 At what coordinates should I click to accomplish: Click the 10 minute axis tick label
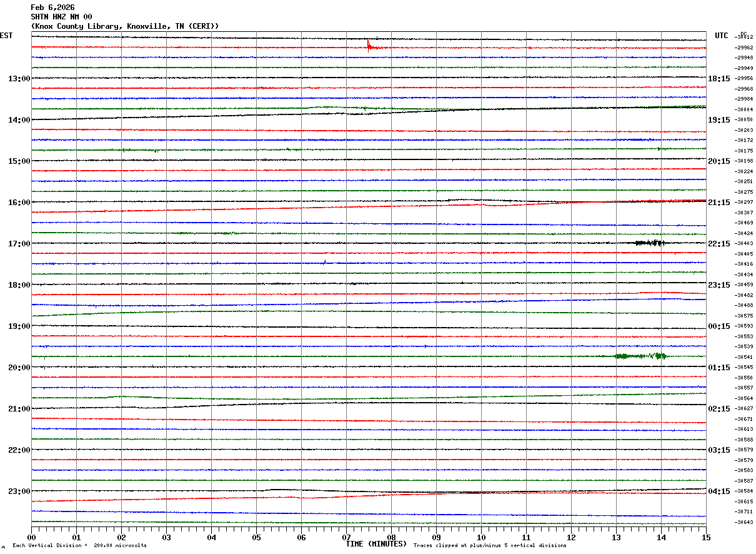pos(481,537)
